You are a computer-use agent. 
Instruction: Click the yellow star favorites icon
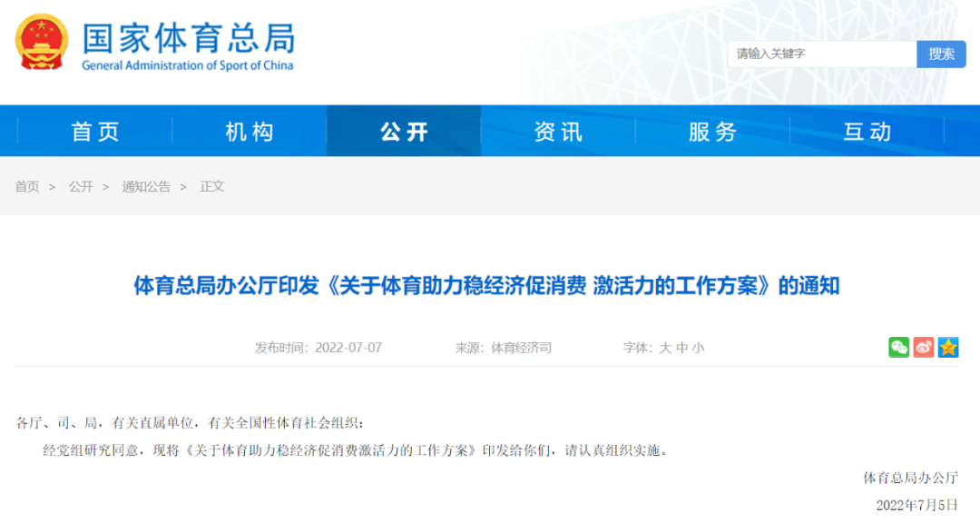(x=948, y=347)
